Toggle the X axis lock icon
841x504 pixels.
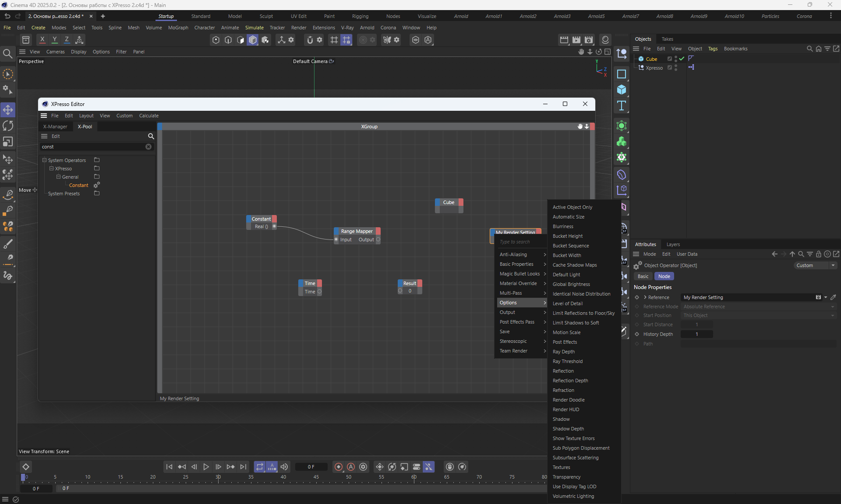pos(42,40)
